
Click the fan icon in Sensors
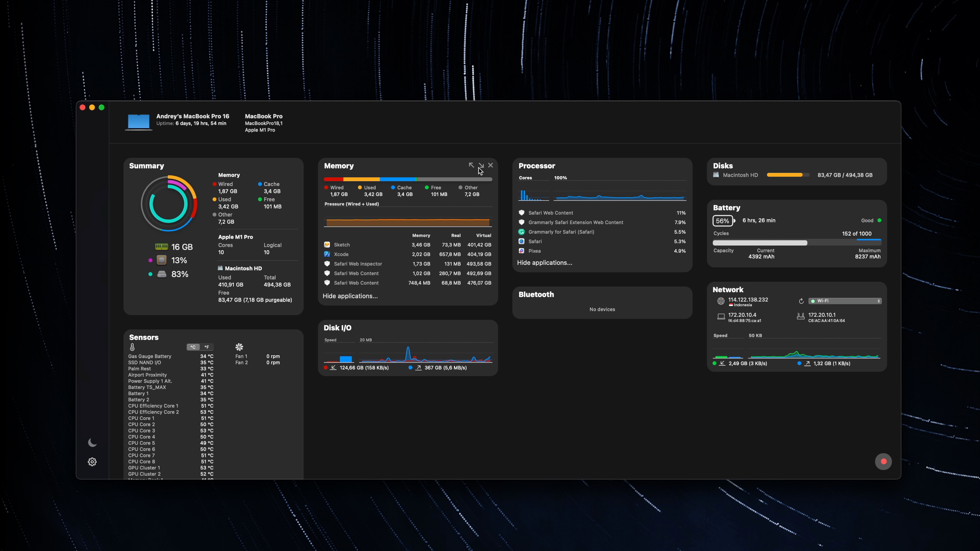[x=239, y=347]
